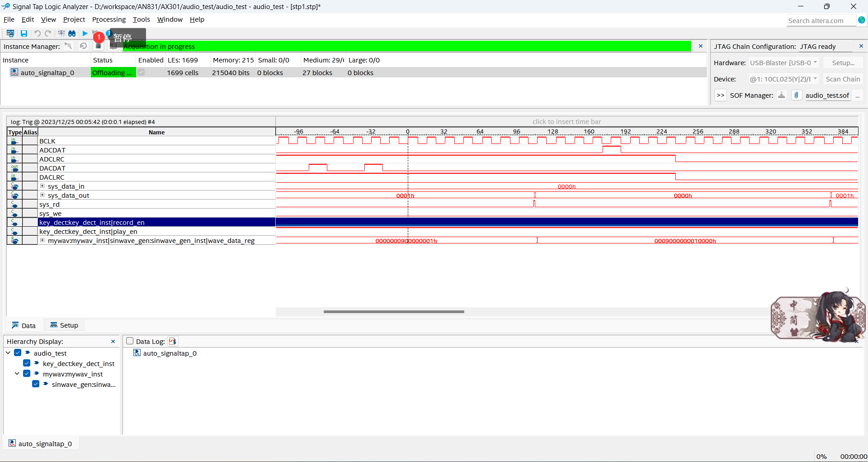Open the Window menu
868x462 pixels.
170,19
